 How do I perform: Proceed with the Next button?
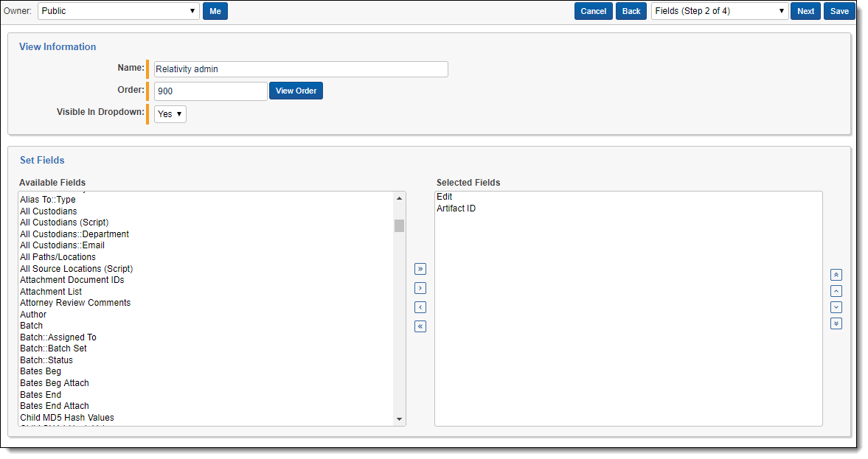(805, 11)
